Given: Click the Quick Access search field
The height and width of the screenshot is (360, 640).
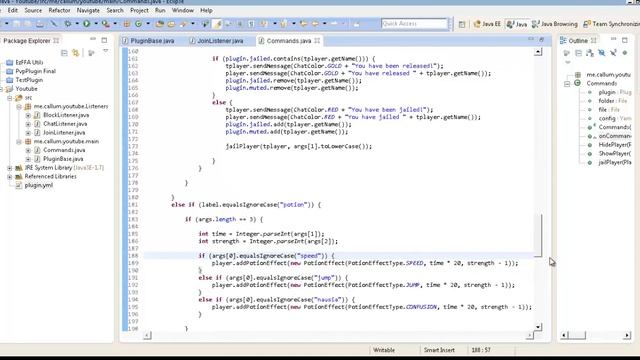Looking at the screenshot, I should coord(414,24).
